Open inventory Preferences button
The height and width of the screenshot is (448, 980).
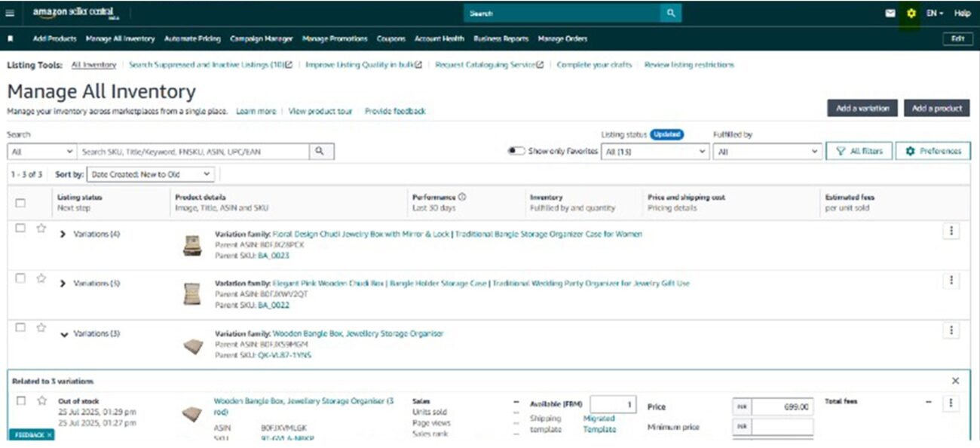933,151
